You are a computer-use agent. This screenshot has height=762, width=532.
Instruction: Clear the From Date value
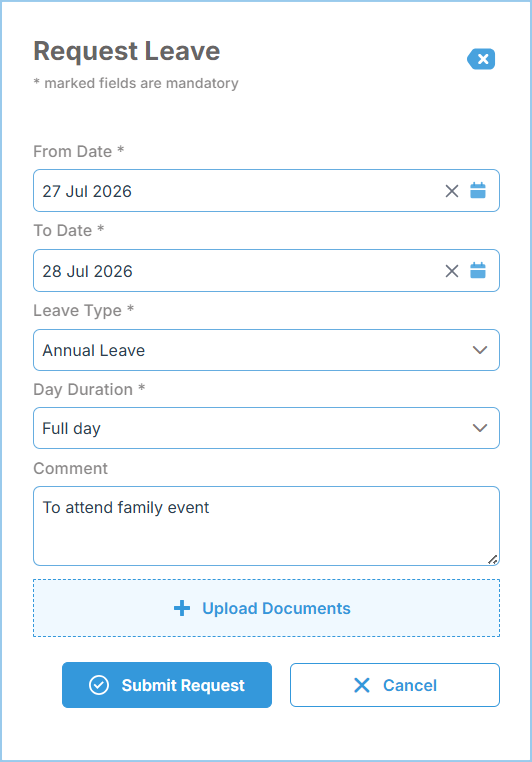coord(452,191)
